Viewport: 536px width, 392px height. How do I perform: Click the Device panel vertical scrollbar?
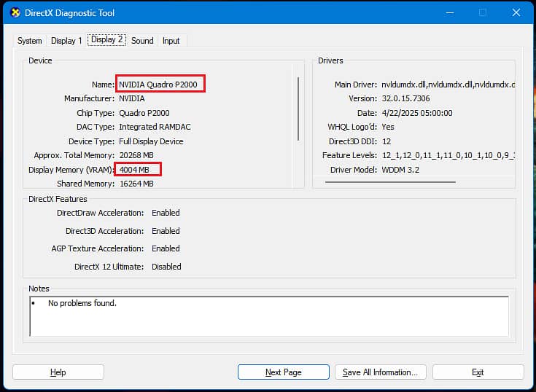(x=298, y=109)
